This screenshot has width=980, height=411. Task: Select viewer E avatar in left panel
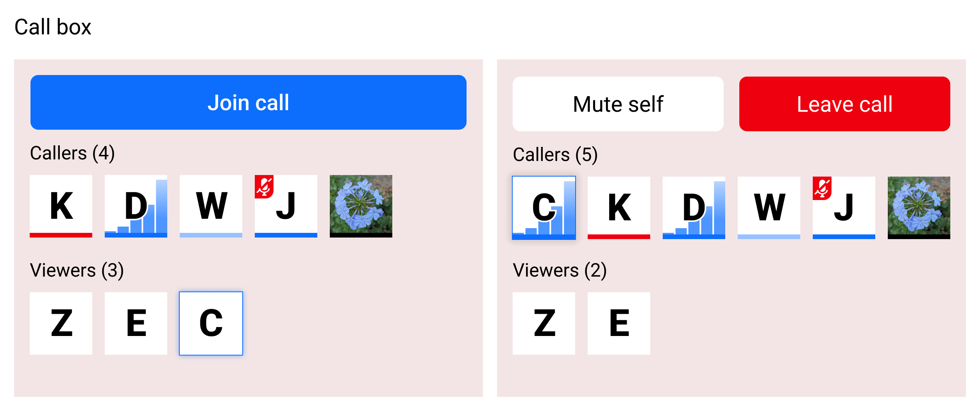pos(136,323)
